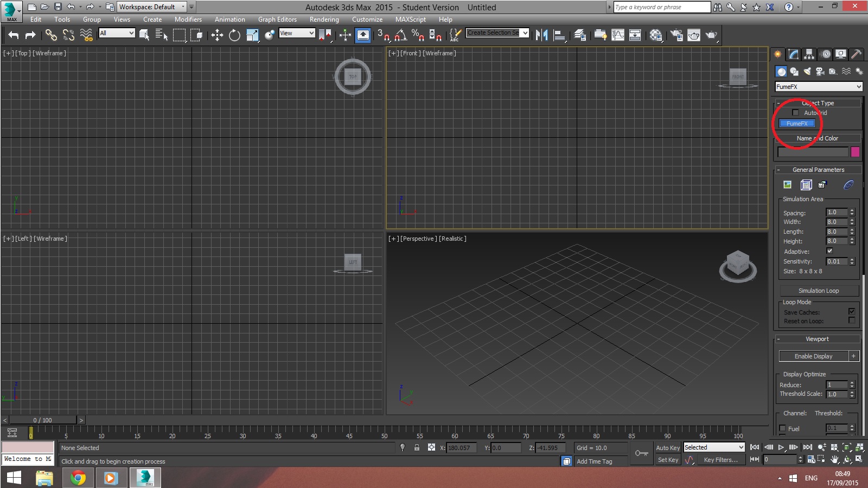Open the Workspace: Default dropdown
The image size is (868, 488).
pyautogui.click(x=152, y=7)
